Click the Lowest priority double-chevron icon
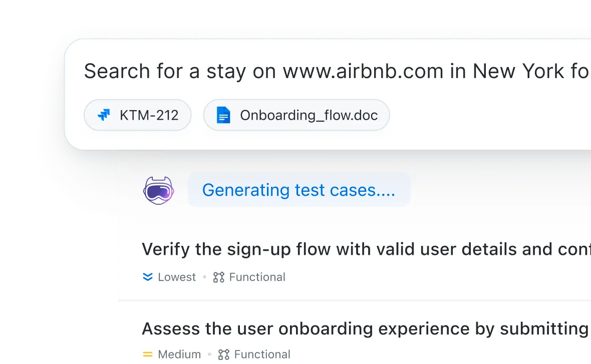Viewport: 591px width, 364px height. (x=148, y=277)
